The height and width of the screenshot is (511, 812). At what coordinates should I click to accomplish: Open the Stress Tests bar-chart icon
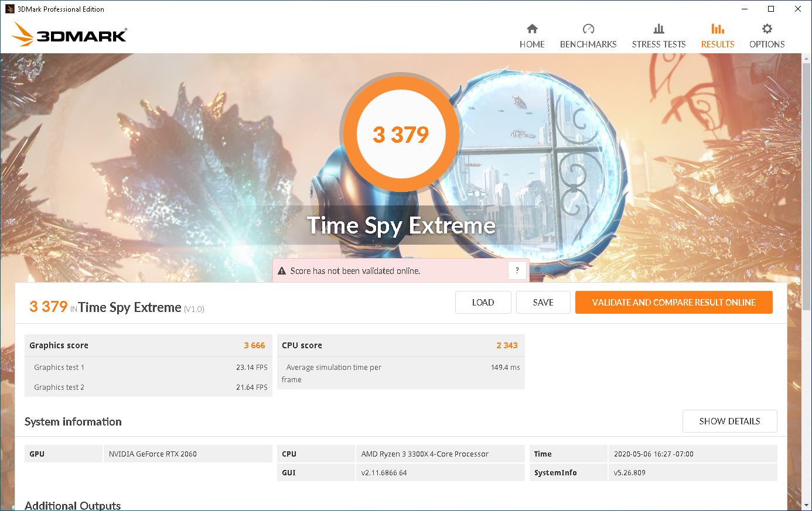[x=659, y=29]
